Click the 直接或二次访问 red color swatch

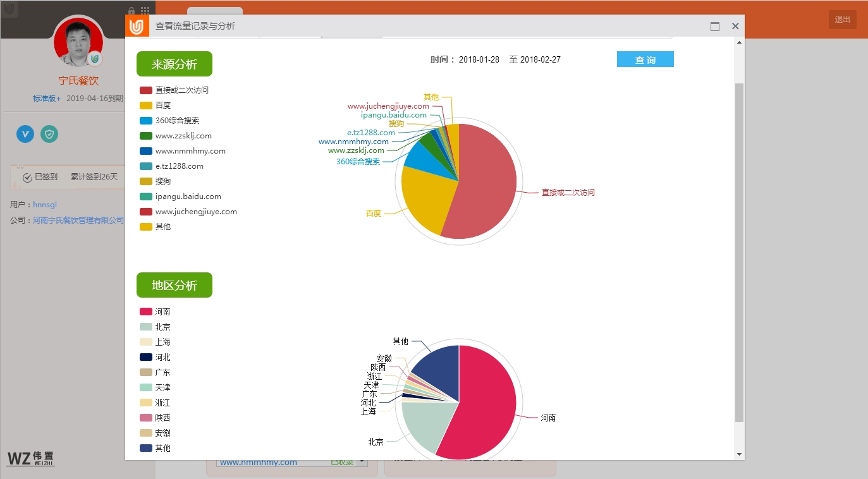(146, 90)
